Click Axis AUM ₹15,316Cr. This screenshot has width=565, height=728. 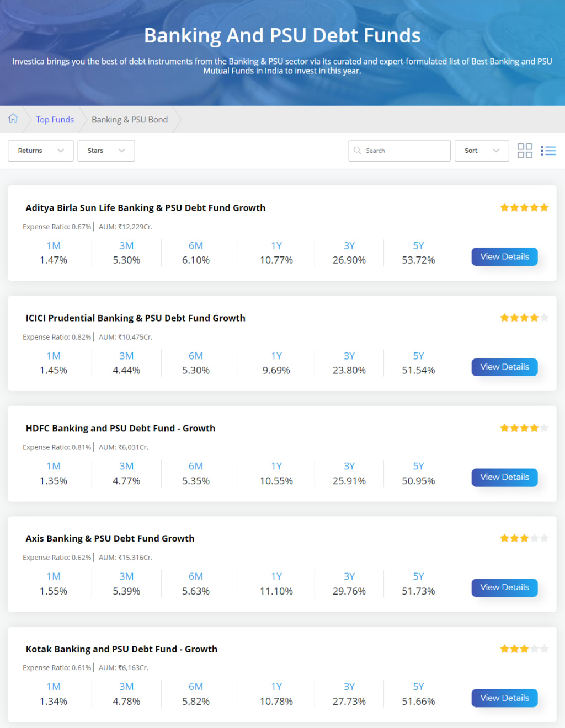pyautogui.click(x=126, y=558)
